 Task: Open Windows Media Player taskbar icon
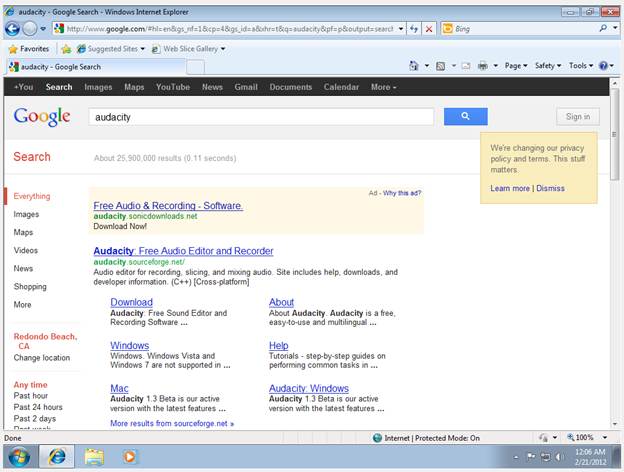point(129,456)
